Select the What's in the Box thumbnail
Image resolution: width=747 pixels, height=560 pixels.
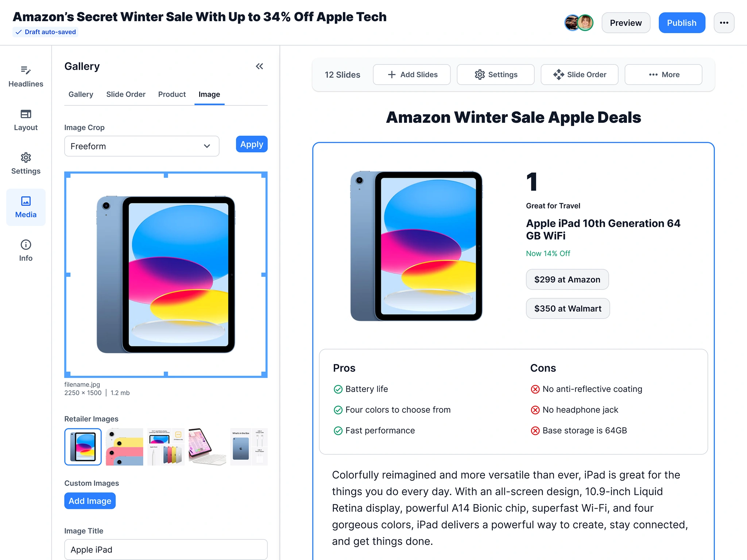click(249, 447)
